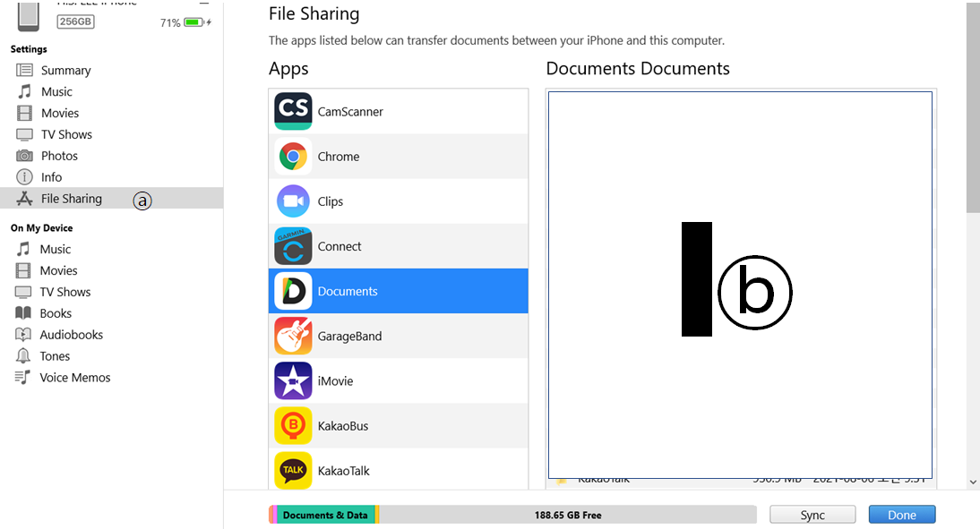This screenshot has width=980, height=529.
Task: Click the Movies film icon under Settings
Action: tap(24, 113)
